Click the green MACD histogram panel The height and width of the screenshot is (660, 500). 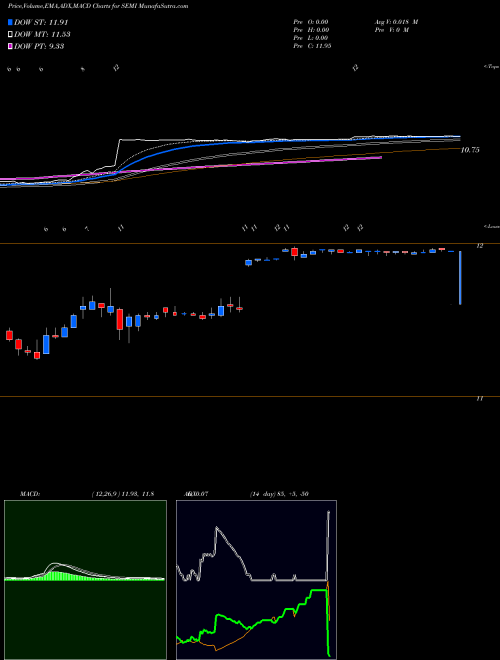click(x=85, y=580)
